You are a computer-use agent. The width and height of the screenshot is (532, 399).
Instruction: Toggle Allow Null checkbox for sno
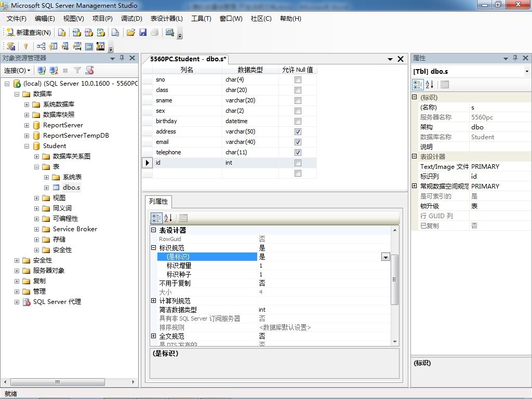tap(298, 79)
